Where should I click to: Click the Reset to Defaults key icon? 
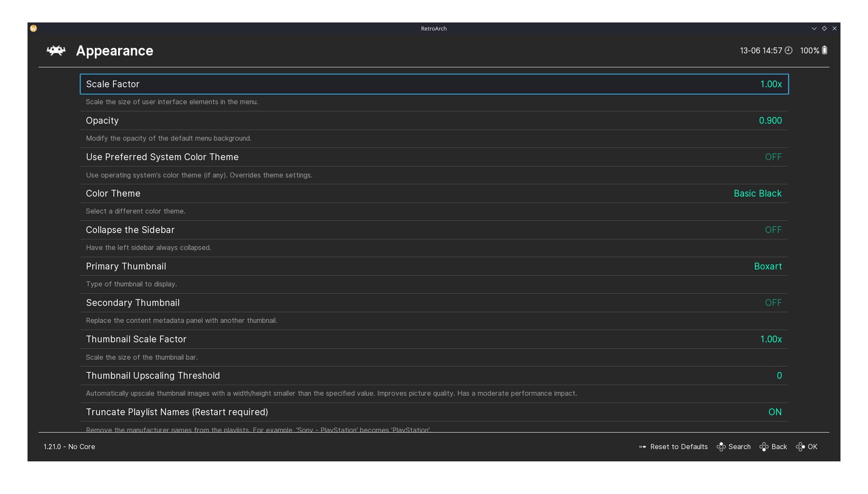[x=642, y=447]
